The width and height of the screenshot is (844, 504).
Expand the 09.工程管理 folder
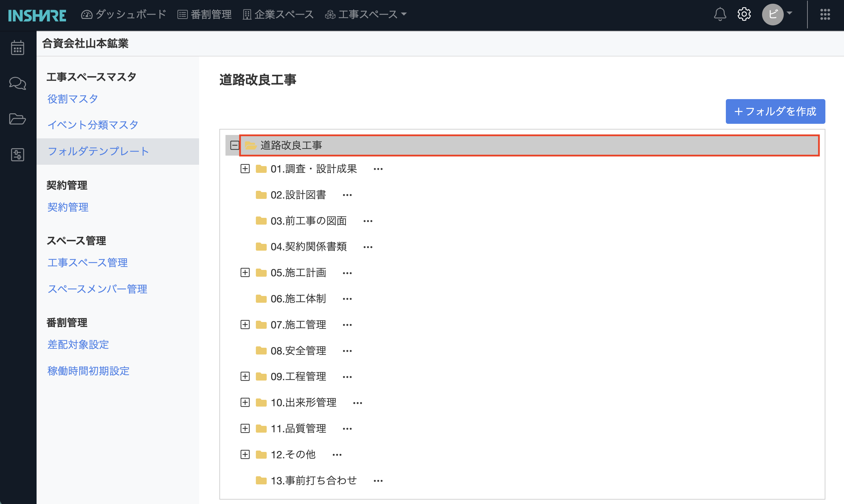coord(245,376)
